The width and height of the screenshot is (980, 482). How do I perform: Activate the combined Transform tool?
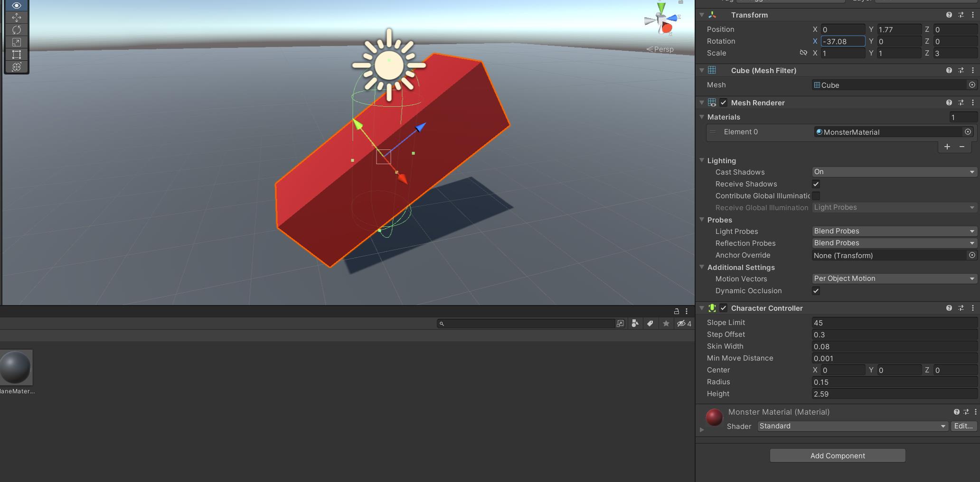[x=16, y=67]
